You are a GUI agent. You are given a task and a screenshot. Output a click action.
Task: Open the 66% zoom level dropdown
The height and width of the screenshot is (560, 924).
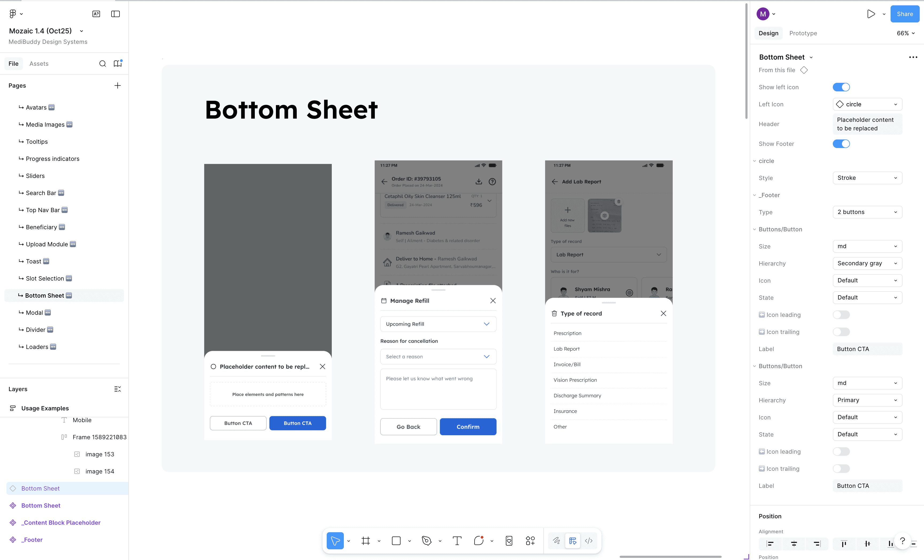[906, 33]
